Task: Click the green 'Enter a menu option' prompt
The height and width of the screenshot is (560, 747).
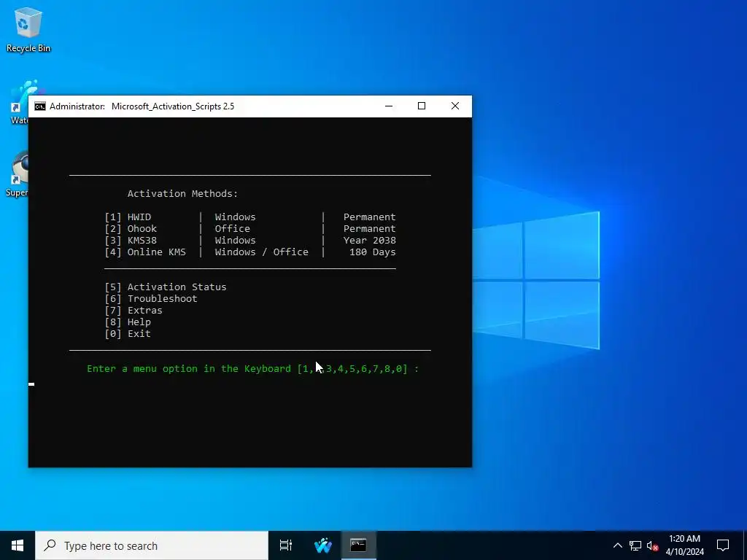Action: (252, 368)
